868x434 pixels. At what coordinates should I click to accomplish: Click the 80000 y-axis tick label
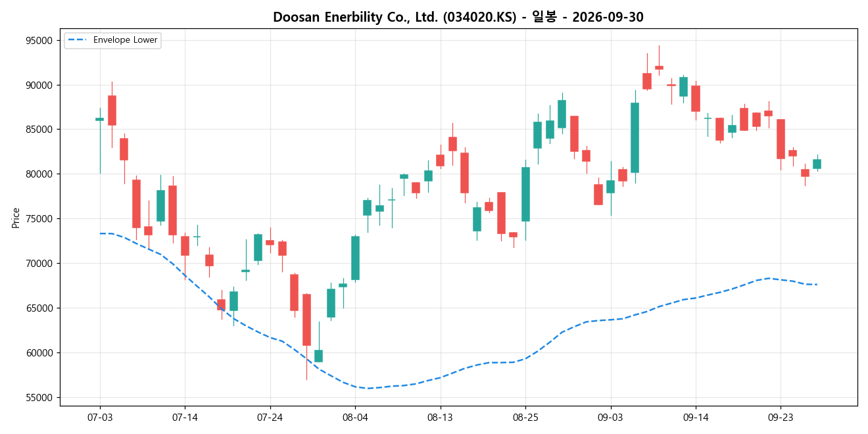tap(39, 174)
